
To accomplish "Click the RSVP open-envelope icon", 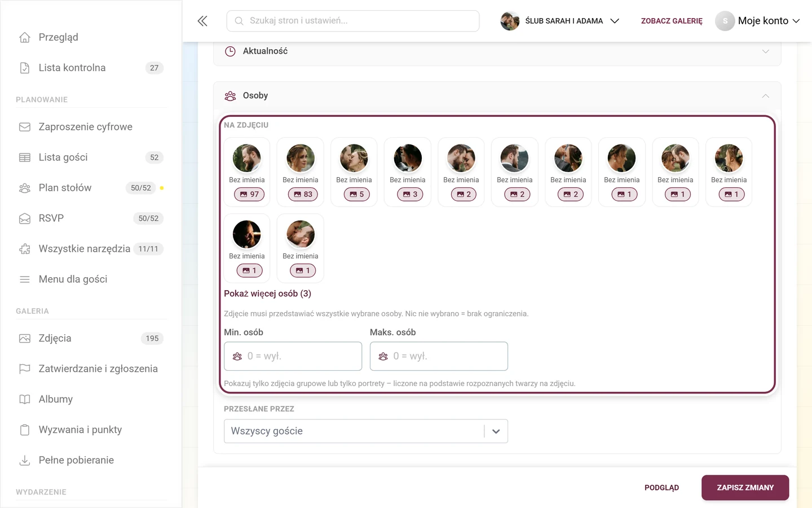I will point(25,218).
